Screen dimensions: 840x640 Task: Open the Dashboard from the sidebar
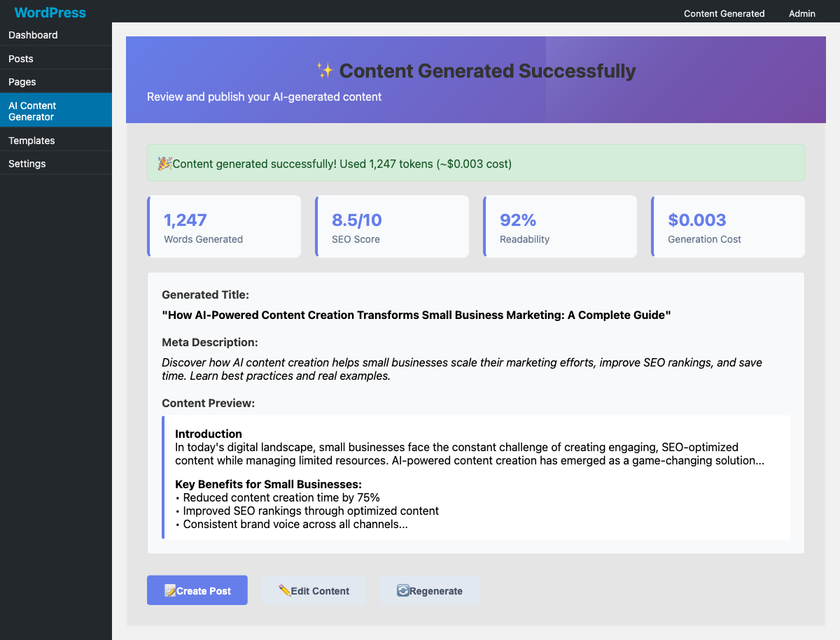click(x=33, y=35)
